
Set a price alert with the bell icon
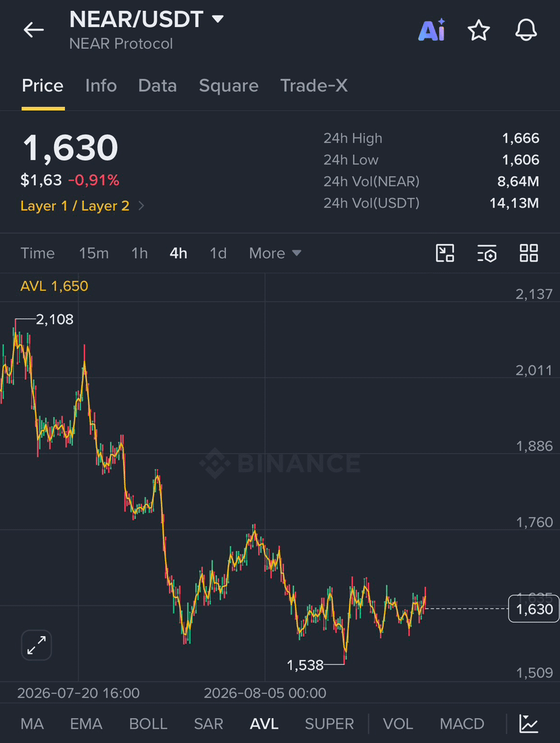(x=526, y=30)
